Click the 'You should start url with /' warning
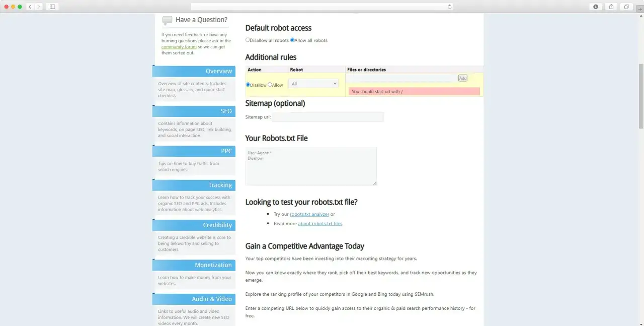This screenshot has width=644, height=326. 414,92
